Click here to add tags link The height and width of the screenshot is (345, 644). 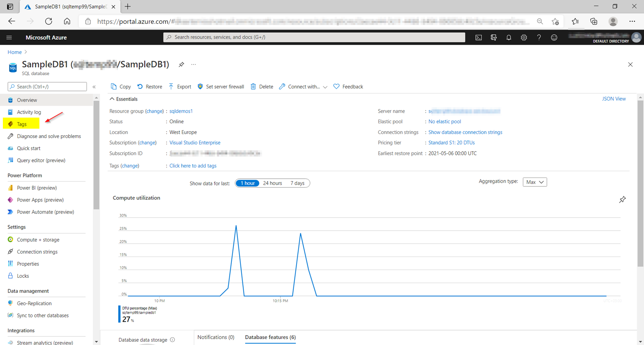(x=193, y=166)
